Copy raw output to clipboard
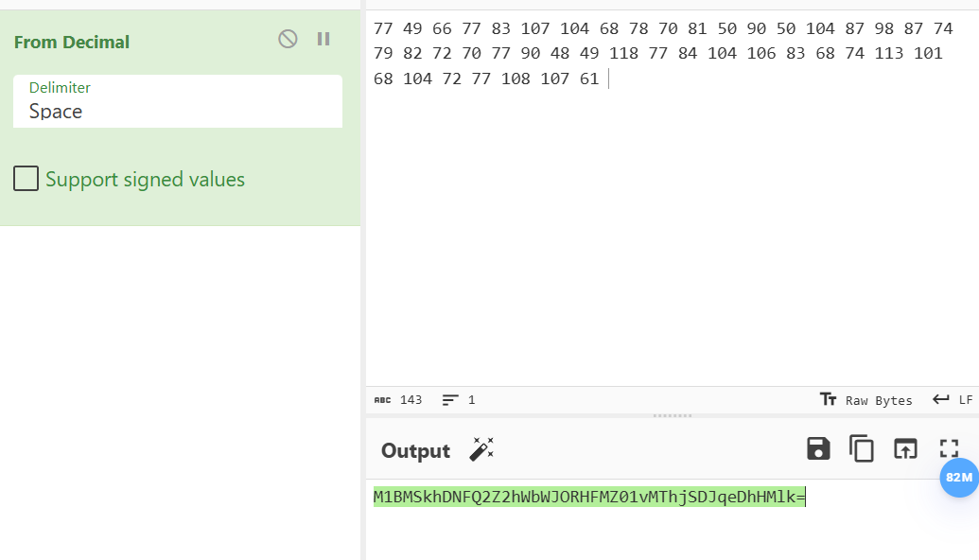979x560 pixels. [862, 449]
